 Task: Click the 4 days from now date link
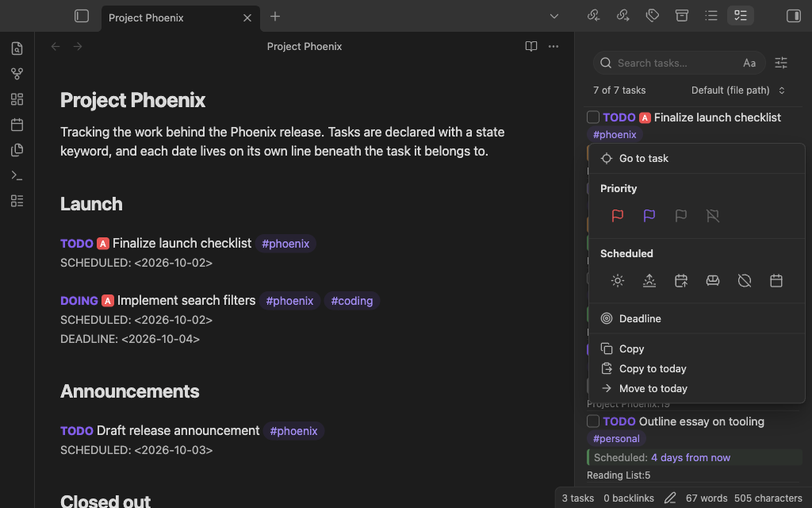pos(691,458)
